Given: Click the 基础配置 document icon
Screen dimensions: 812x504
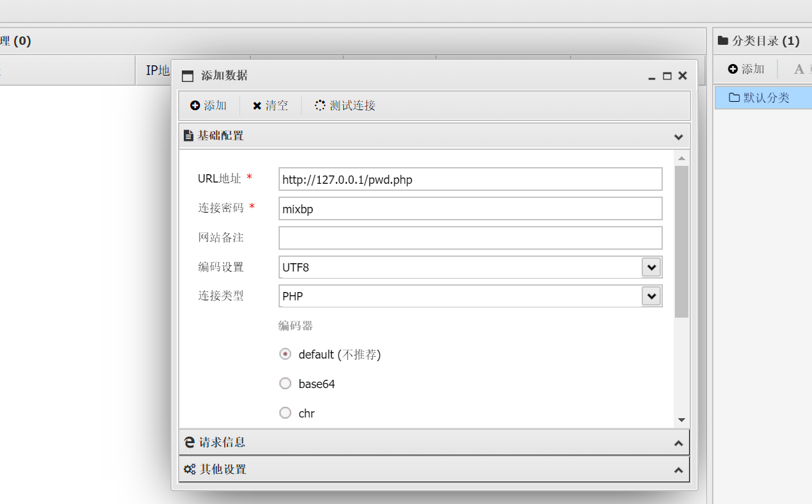Looking at the screenshot, I should tap(188, 136).
